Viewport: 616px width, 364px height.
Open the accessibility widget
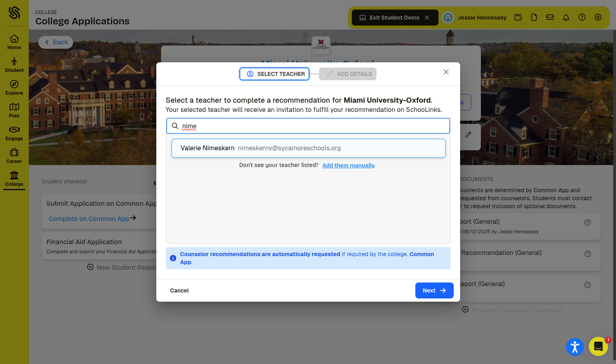(x=575, y=346)
